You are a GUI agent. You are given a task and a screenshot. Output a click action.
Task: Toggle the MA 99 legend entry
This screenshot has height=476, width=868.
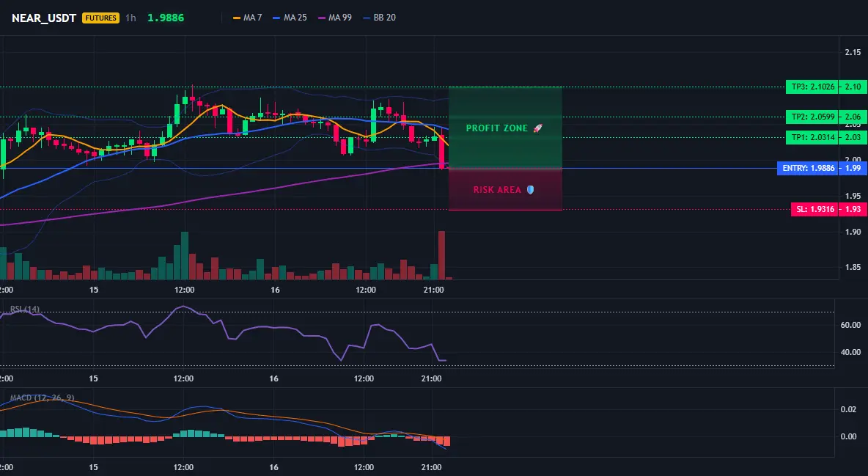coord(334,18)
